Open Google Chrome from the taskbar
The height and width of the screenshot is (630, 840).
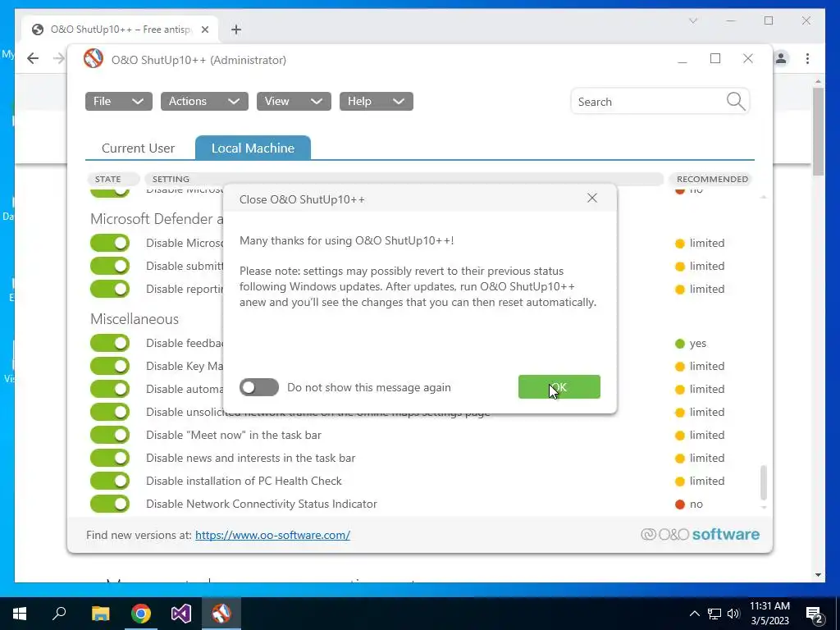141,614
